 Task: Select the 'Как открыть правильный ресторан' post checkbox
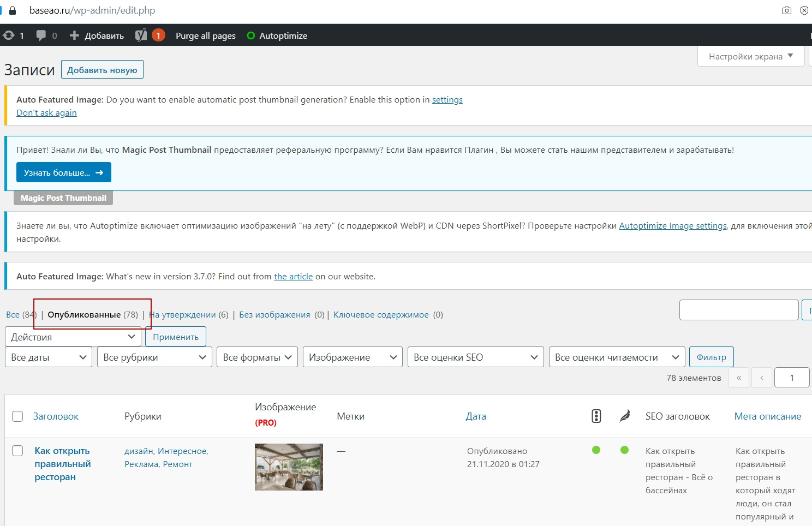click(17, 451)
